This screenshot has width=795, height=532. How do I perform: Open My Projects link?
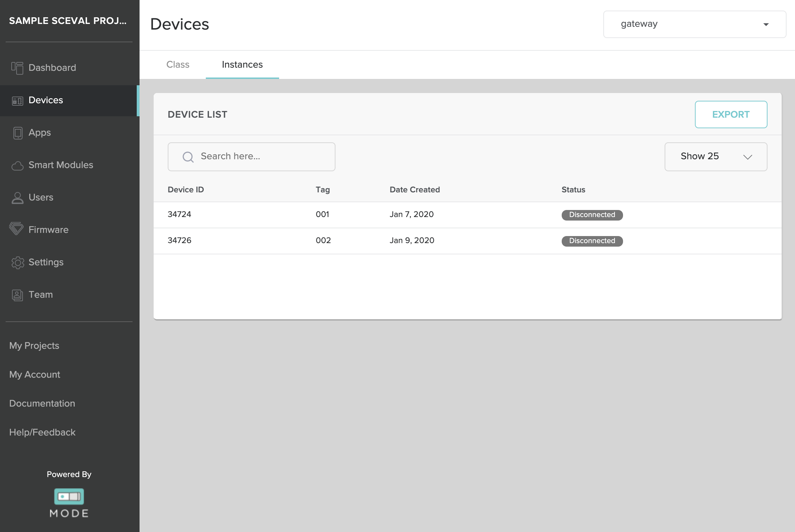click(x=34, y=346)
